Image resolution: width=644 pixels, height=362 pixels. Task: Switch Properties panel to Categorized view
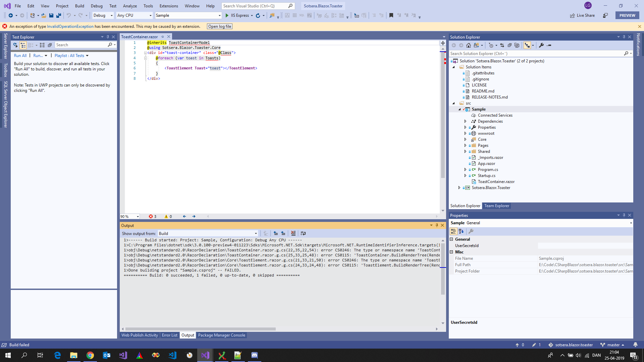453,231
